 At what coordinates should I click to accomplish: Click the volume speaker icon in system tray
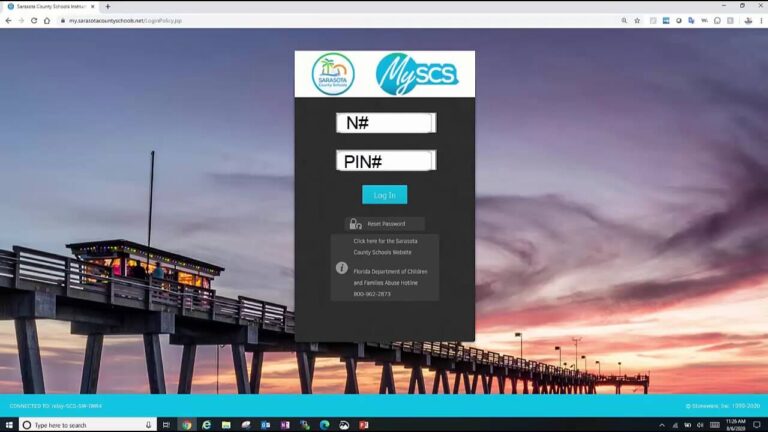coord(700,425)
